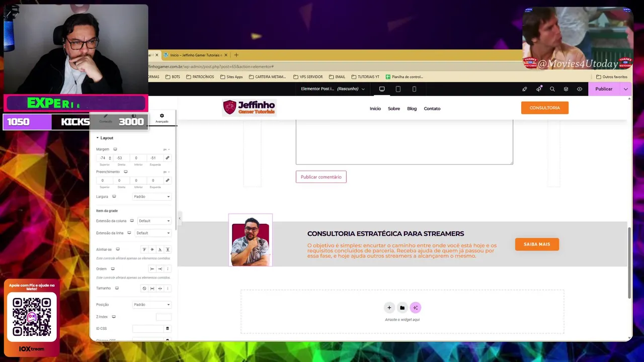
Task: Set Alinhar-se to center
Action: tap(152, 249)
